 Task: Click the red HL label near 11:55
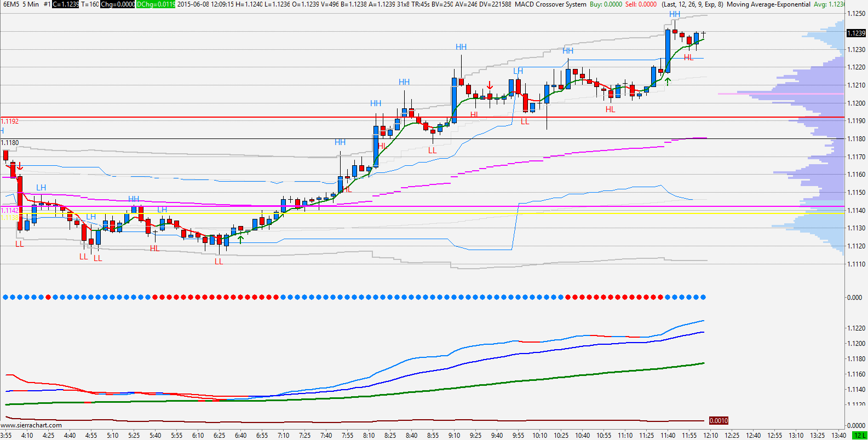(688, 57)
